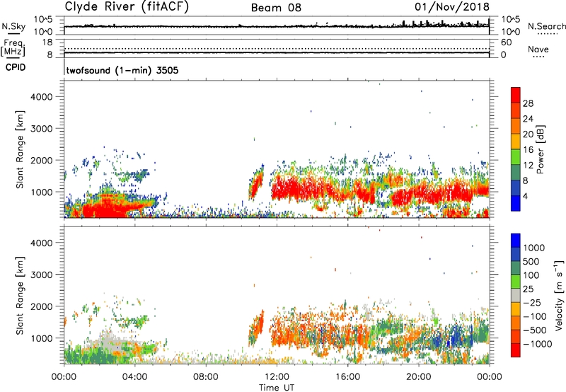This screenshot has width=566, height=392.
Task: Click the red top of power color bar
Action: (x=516, y=95)
